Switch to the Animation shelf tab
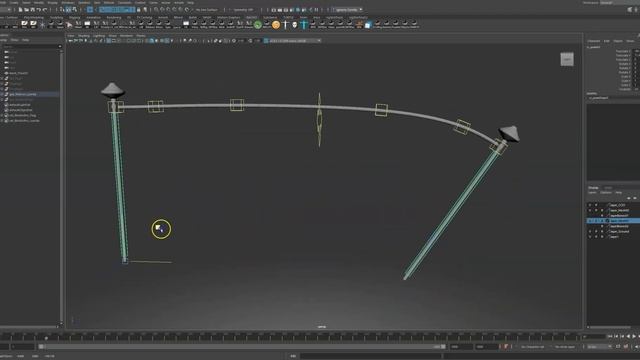640x360 pixels. [93, 18]
